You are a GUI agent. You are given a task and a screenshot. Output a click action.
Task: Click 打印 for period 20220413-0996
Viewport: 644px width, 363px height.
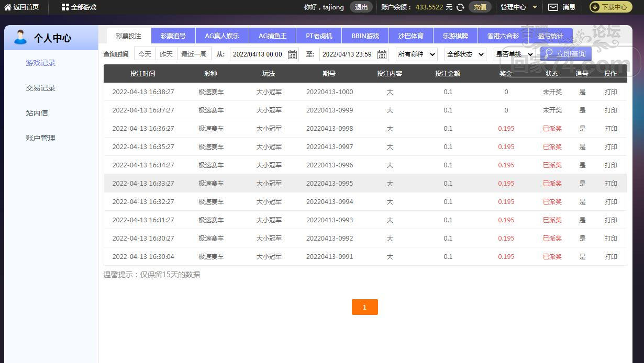click(x=611, y=165)
